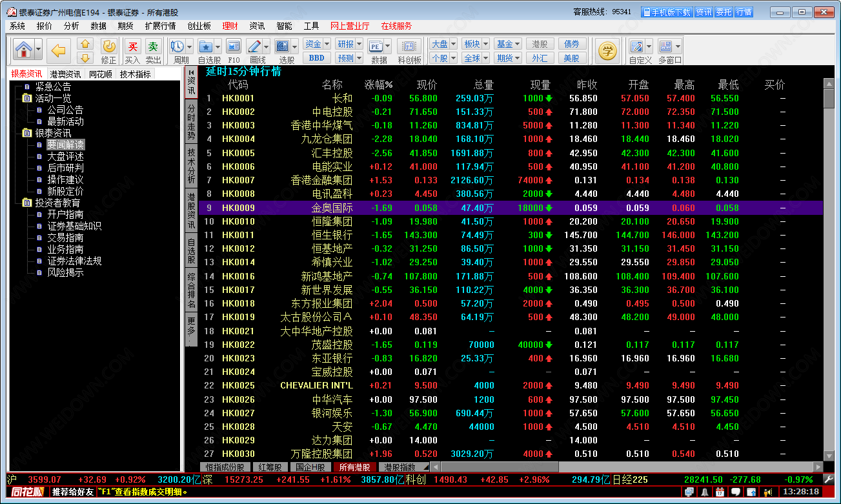Image resolution: width=841 pixels, height=504 pixels.
Task: Click the 委托 button in the title bar
Action: point(723,12)
